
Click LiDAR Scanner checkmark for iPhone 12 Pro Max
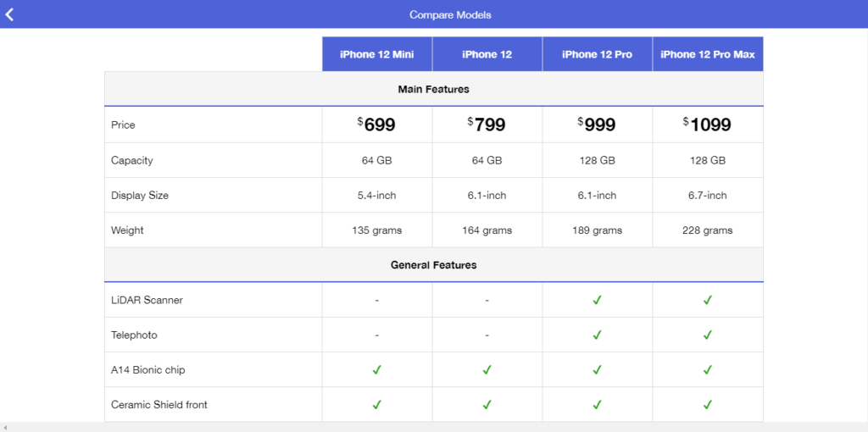(707, 300)
